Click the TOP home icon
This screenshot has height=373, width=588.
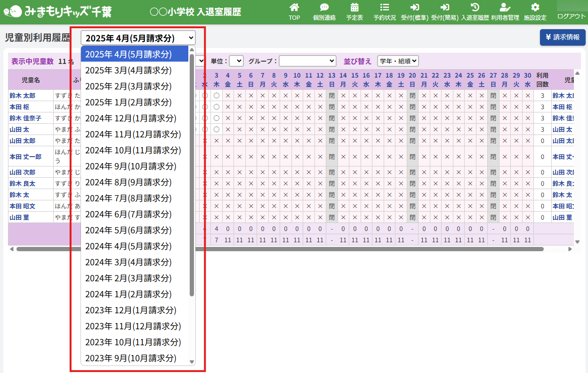(x=294, y=8)
